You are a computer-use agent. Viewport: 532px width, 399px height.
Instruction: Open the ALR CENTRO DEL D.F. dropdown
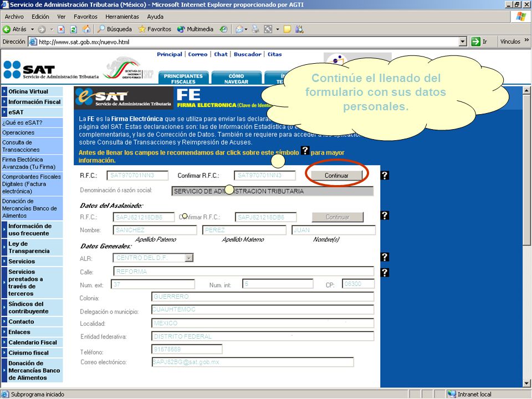pyautogui.click(x=189, y=258)
